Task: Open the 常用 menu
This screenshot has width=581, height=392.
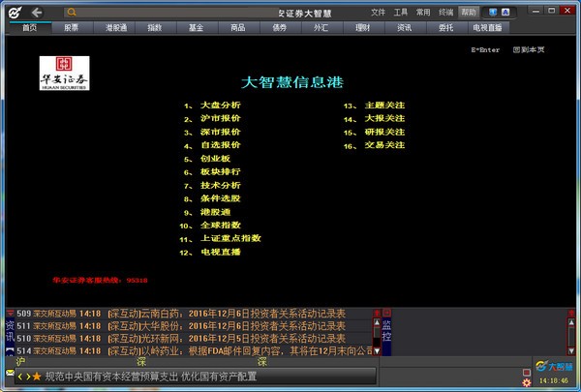Action: point(423,13)
